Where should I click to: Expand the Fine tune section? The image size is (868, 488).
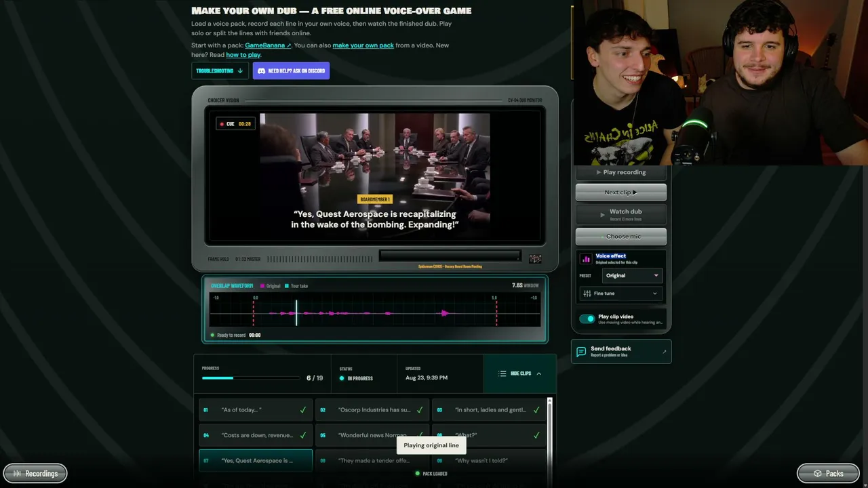[621, 293]
